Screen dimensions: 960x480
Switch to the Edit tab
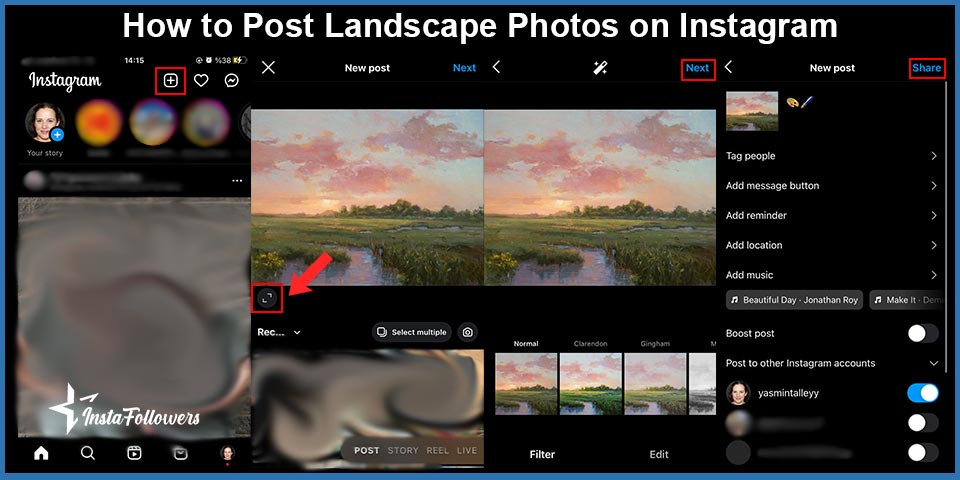[x=659, y=454]
